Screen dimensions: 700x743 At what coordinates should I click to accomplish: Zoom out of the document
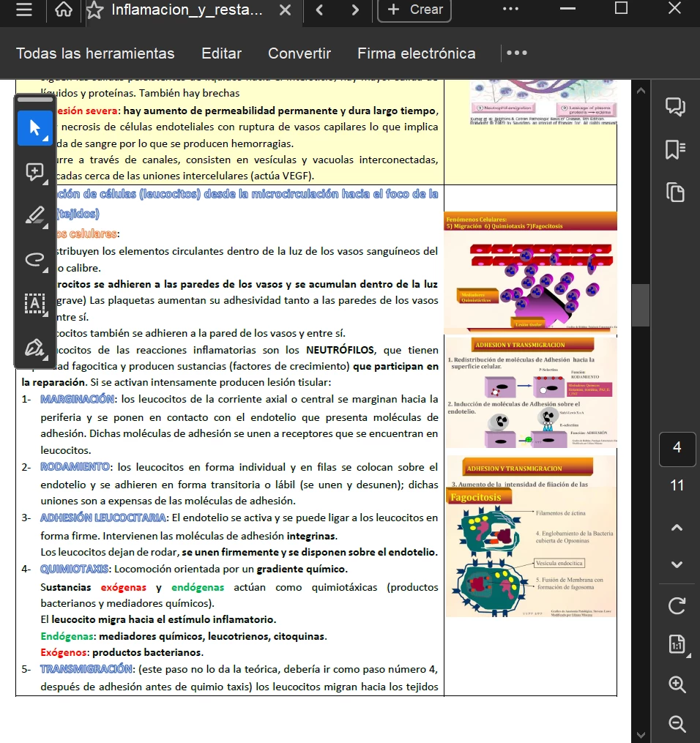tap(677, 723)
